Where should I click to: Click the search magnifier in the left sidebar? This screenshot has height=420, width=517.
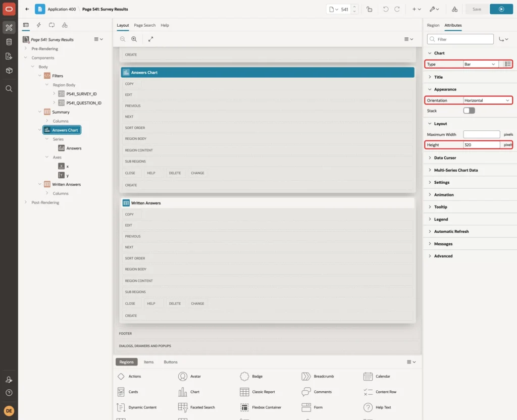click(9, 89)
